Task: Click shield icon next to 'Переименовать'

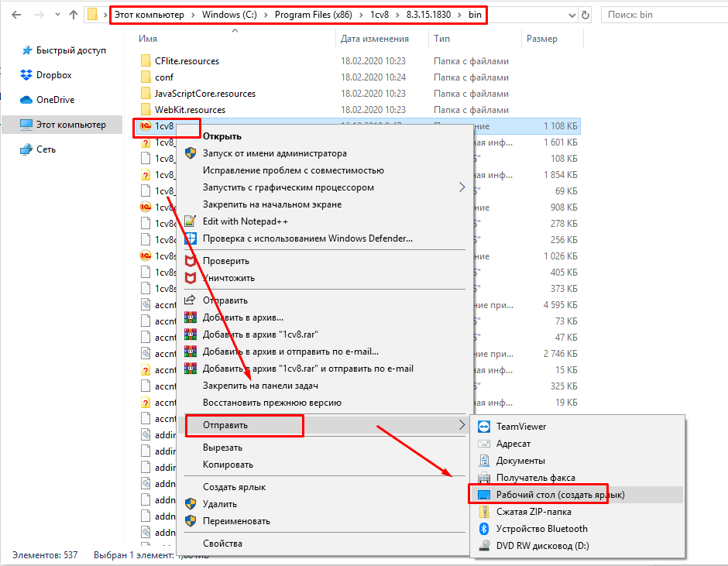Action: [x=191, y=521]
